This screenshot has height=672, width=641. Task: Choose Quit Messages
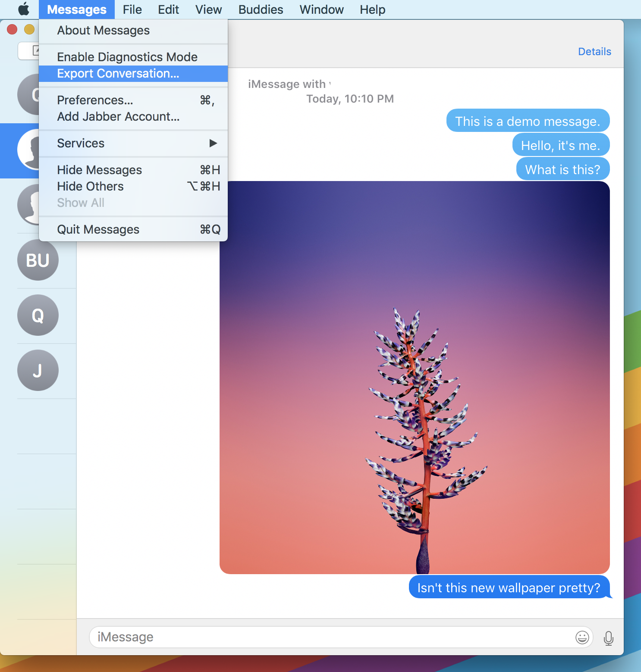tap(133, 229)
